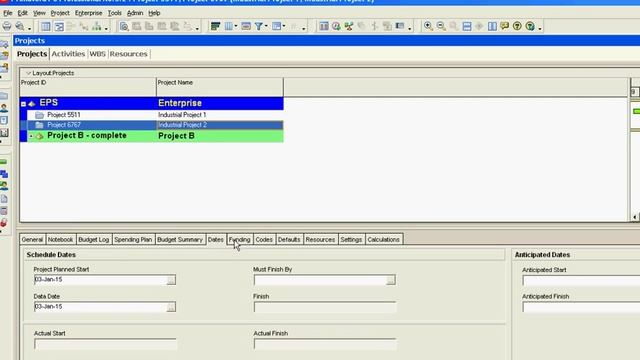Viewport: 640px width, 360px height.
Task: Switch to the top Resources tab
Action: 129,54
